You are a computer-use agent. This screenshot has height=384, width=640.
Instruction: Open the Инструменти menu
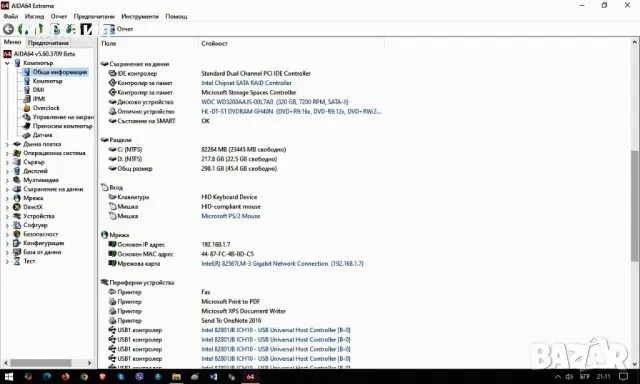coord(140,16)
